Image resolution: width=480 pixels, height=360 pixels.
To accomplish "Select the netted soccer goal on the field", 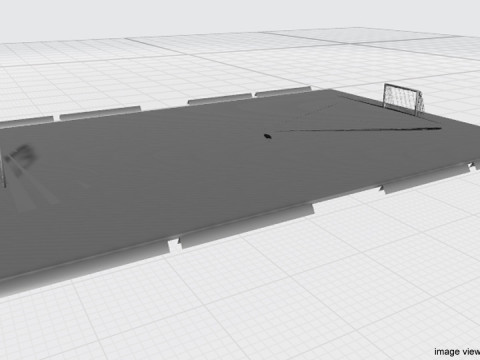I will pos(404,99).
